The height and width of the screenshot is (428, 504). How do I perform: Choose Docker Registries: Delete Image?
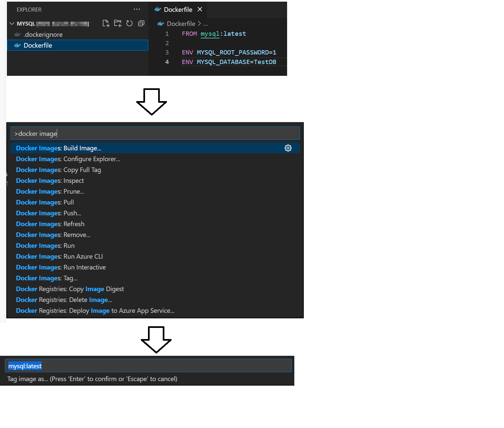tap(155, 300)
